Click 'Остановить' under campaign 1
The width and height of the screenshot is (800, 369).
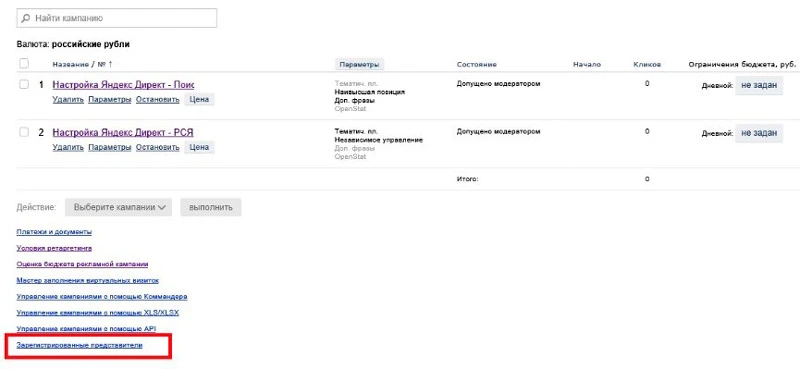pyautogui.click(x=158, y=100)
